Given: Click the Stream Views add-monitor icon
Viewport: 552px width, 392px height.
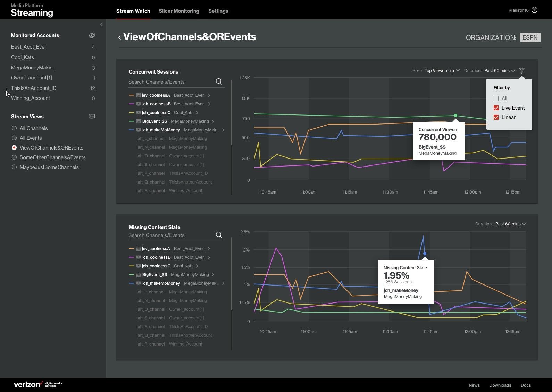Looking at the screenshot, I should [x=92, y=117].
